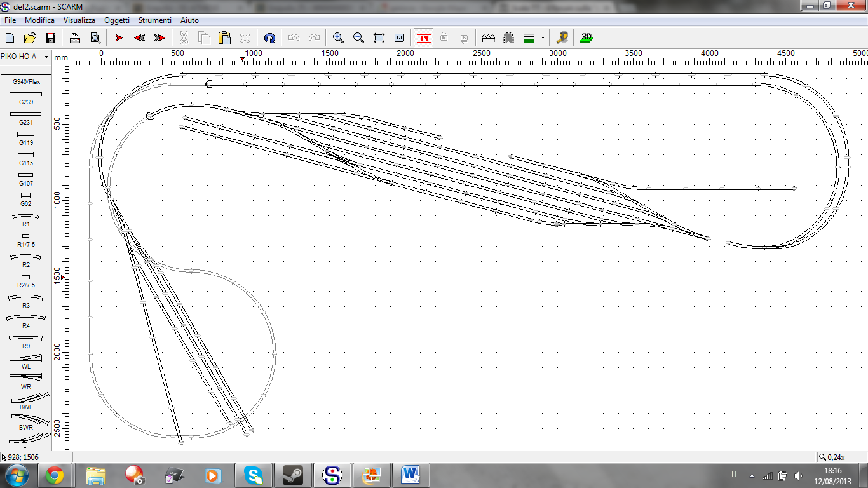Screen dimensions: 868x488
Task: Open the Visualizza menu
Action: (x=79, y=20)
